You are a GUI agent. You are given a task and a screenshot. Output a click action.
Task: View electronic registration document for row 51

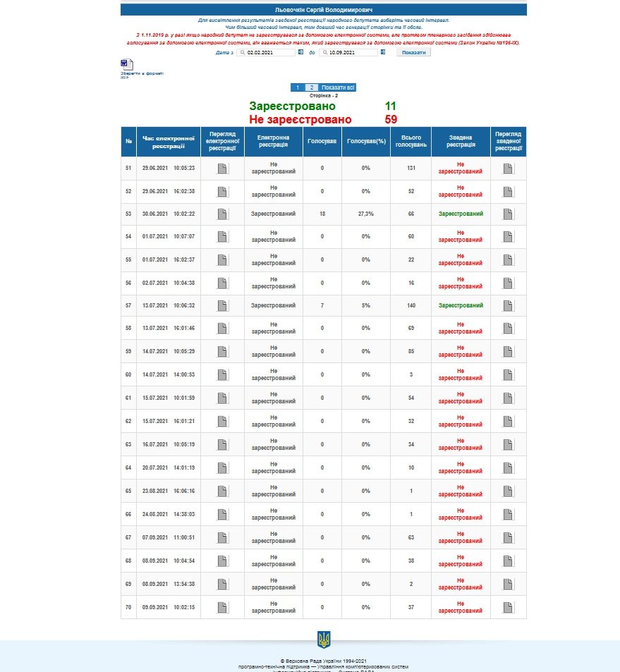[x=223, y=169]
